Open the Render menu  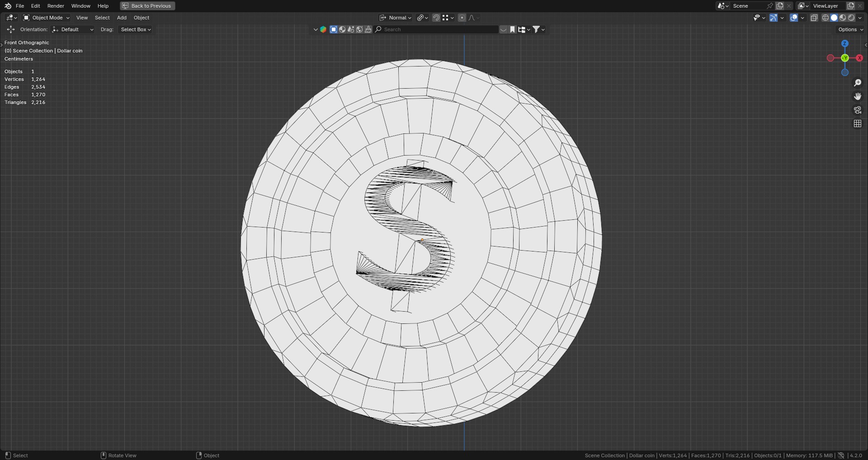click(56, 6)
